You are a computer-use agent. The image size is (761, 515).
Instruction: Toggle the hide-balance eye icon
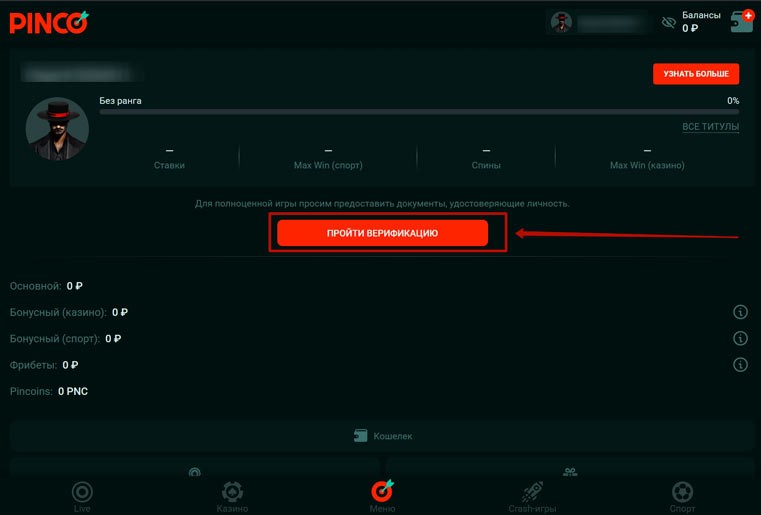(x=668, y=22)
